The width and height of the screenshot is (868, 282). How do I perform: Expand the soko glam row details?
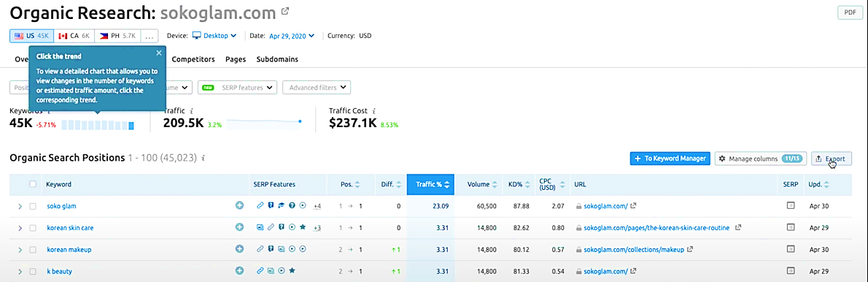(x=20, y=206)
